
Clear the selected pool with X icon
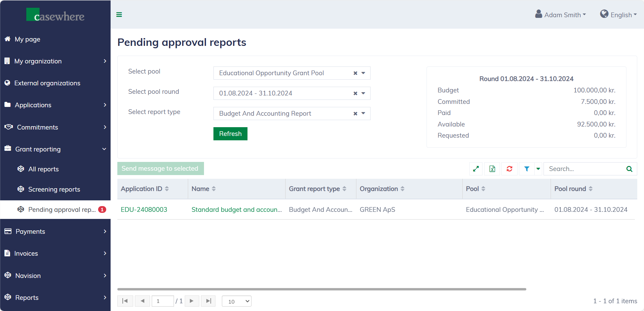(x=355, y=73)
